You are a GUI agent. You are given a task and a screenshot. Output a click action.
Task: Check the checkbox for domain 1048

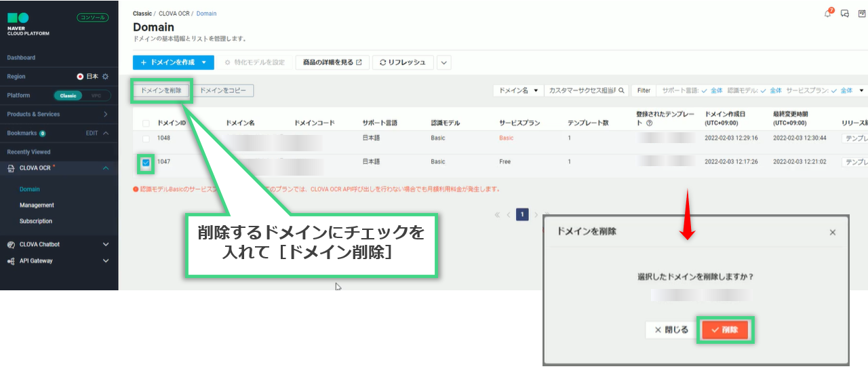click(x=146, y=138)
